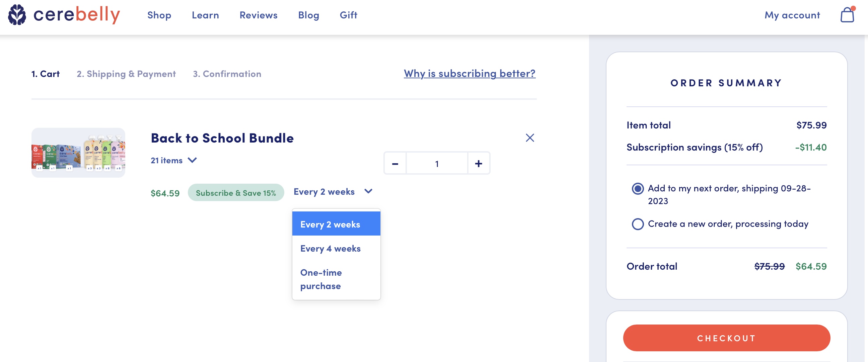This screenshot has height=362, width=868.
Task: Select step 1. Cart
Action: pos(46,74)
